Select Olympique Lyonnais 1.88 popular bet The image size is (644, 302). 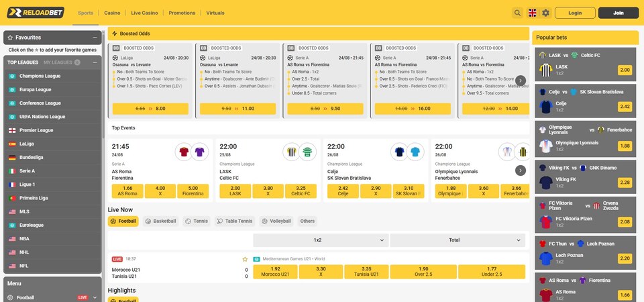[625, 146]
